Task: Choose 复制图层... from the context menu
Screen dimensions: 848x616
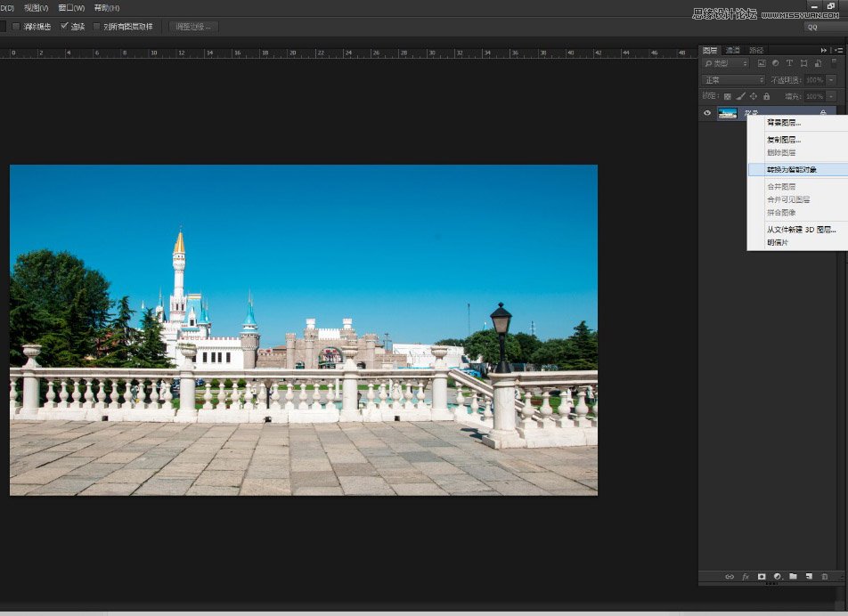Action: click(x=797, y=140)
